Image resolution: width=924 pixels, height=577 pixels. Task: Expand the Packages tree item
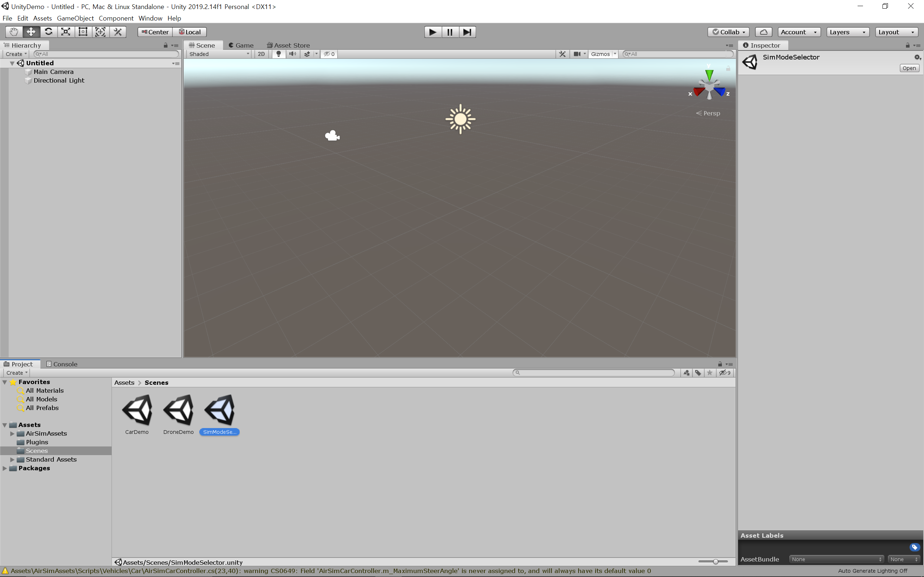[4, 468]
